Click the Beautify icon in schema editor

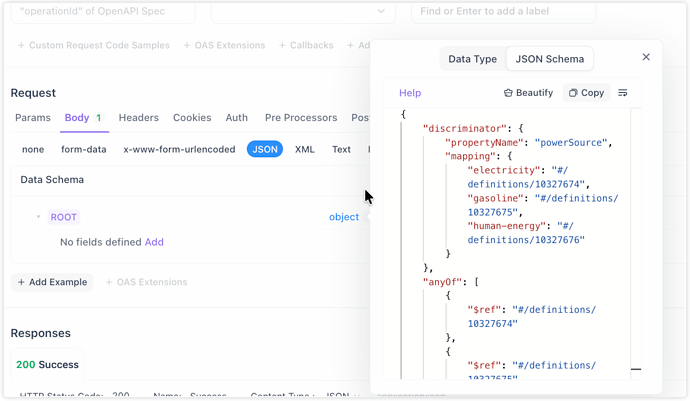tap(508, 93)
